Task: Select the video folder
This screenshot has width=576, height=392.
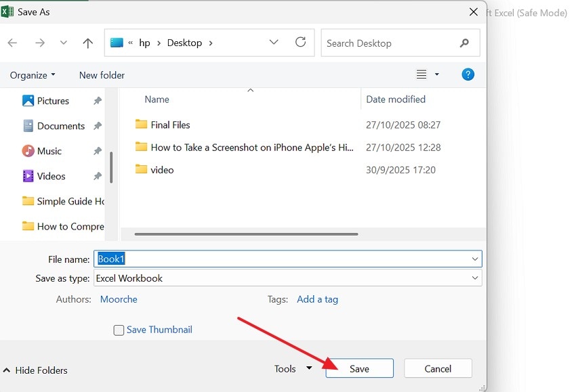Action: coord(155,170)
